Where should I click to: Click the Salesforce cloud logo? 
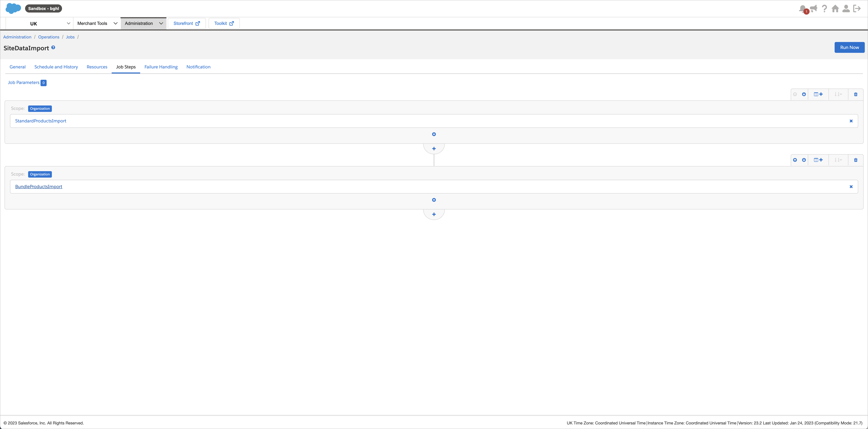(14, 8)
